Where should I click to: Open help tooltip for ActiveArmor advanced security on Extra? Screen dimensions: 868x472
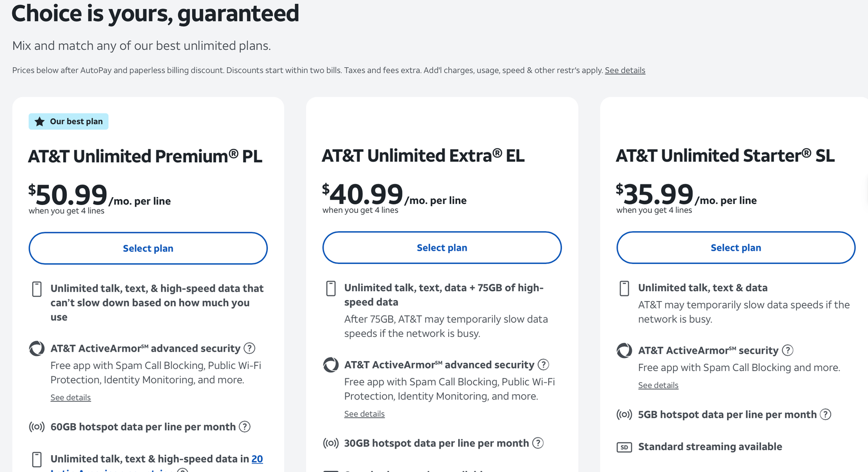pyautogui.click(x=543, y=364)
